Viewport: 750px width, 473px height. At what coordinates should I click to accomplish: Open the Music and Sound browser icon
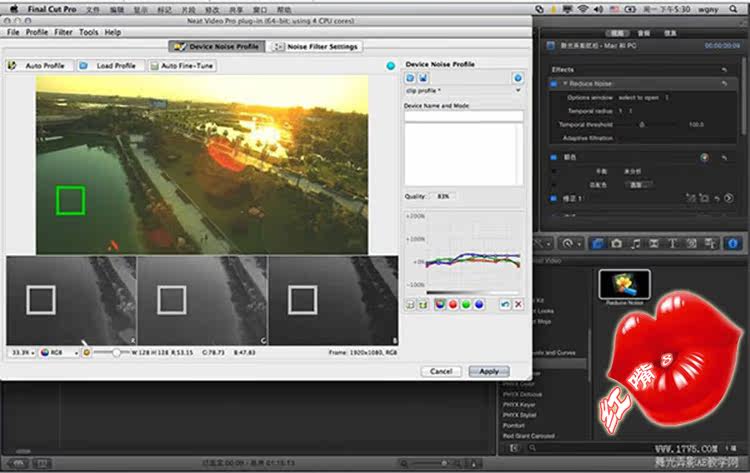(635, 243)
